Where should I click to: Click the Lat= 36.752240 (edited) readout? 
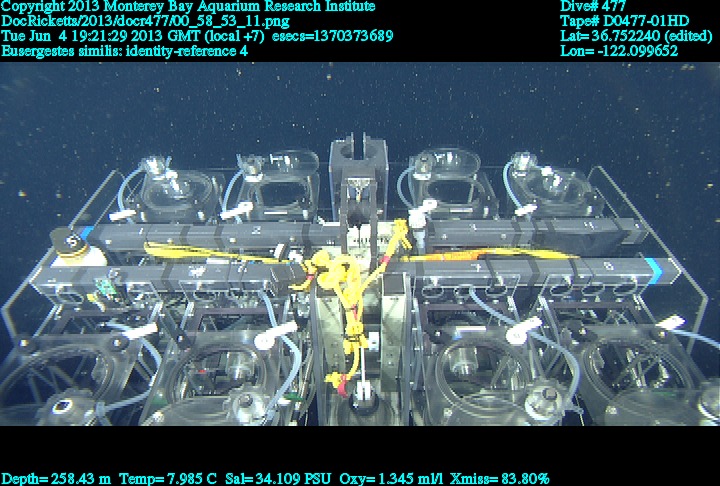(x=638, y=36)
